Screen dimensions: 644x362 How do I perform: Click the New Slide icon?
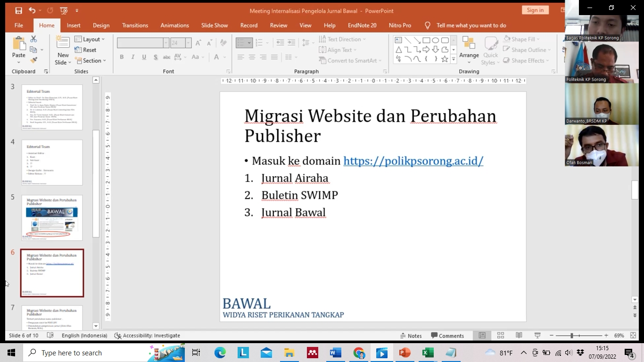click(x=63, y=42)
